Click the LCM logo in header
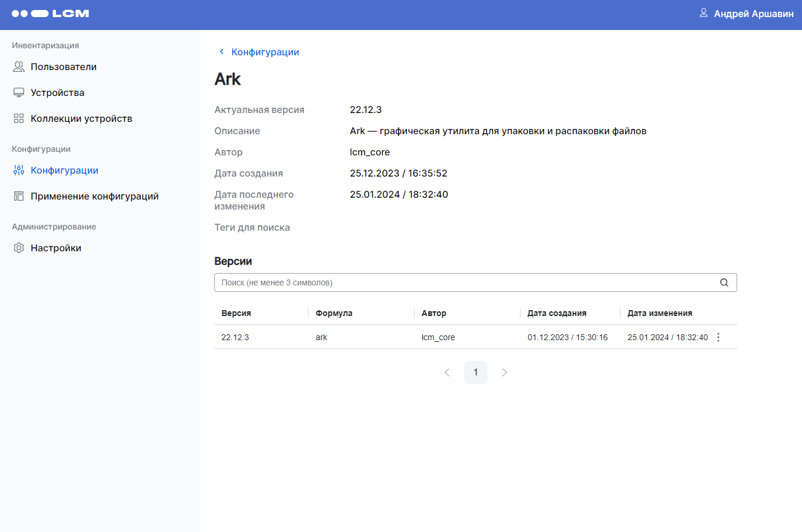 (x=51, y=14)
